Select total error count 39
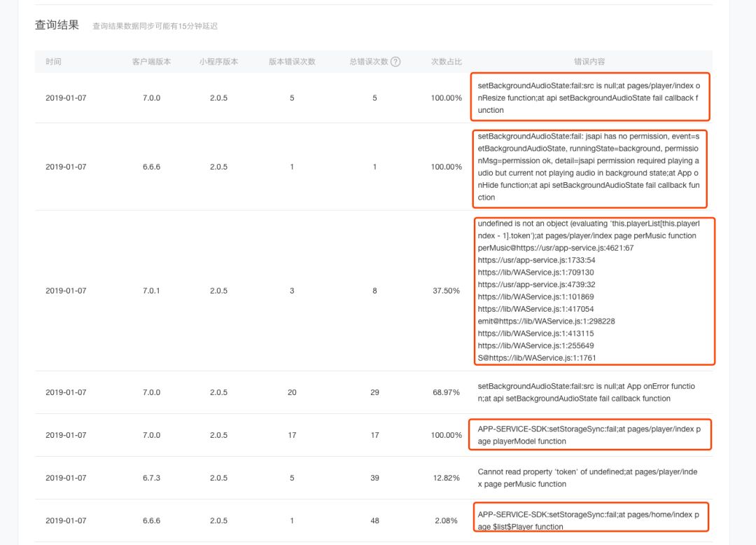The height and width of the screenshot is (545, 756). [x=374, y=478]
